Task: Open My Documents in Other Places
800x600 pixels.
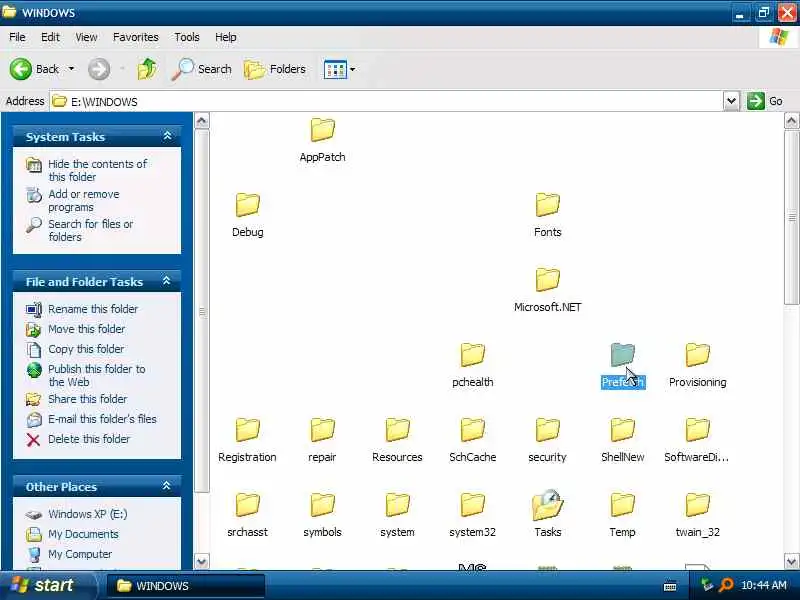Action: coord(83,534)
